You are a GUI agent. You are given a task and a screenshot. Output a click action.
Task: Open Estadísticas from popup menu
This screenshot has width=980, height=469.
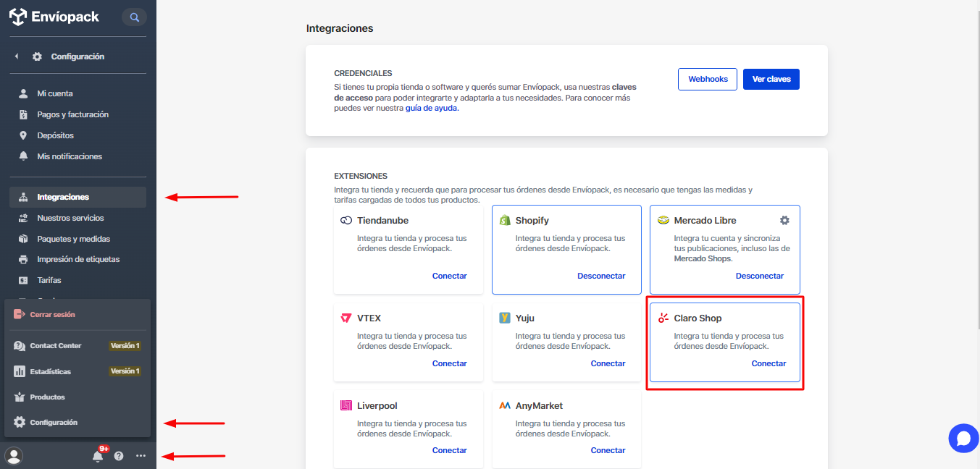point(51,371)
